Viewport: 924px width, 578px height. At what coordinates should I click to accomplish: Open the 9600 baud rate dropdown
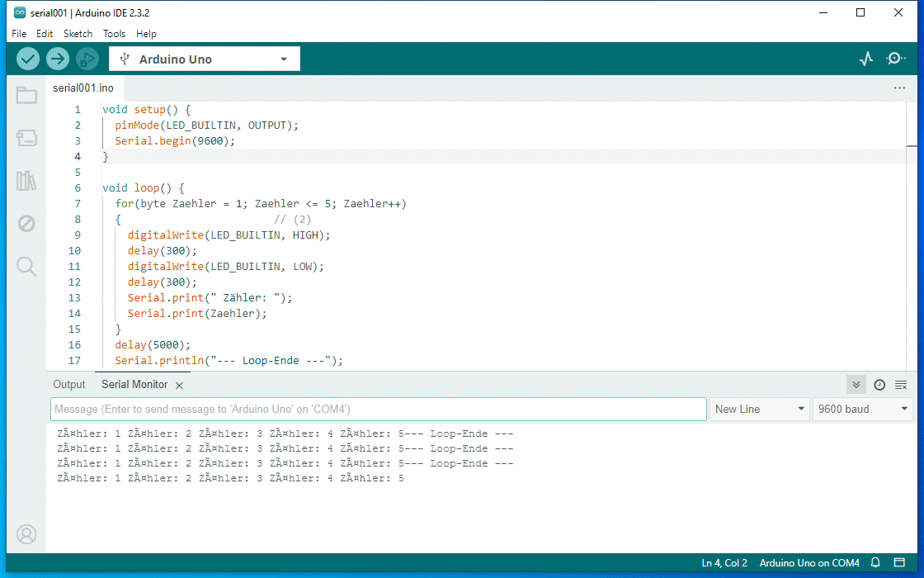coord(863,409)
